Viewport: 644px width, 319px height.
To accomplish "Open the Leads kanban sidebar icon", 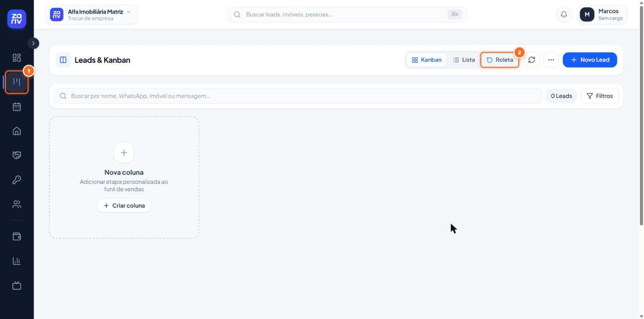I will point(17,82).
